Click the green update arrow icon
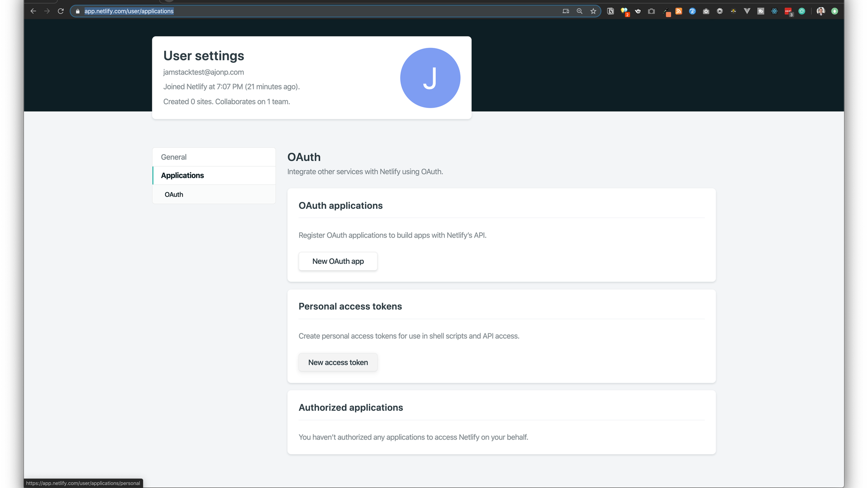Image resolution: width=868 pixels, height=488 pixels. click(x=835, y=11)
